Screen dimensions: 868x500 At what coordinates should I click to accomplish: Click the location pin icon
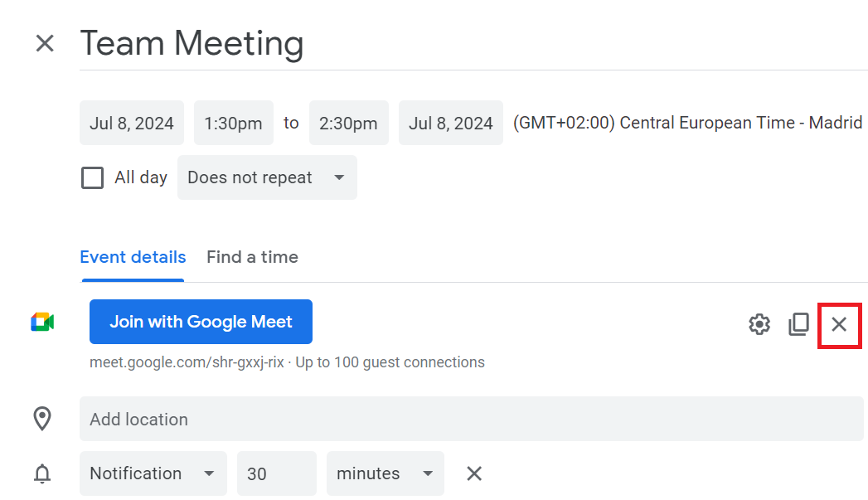(x=42, y=419)
